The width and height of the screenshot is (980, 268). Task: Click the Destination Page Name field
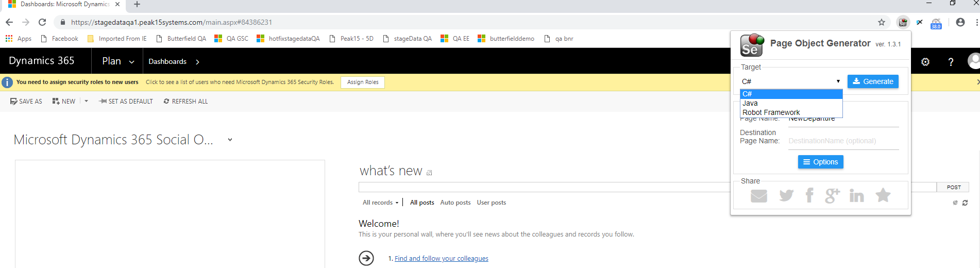click(843, 141)
